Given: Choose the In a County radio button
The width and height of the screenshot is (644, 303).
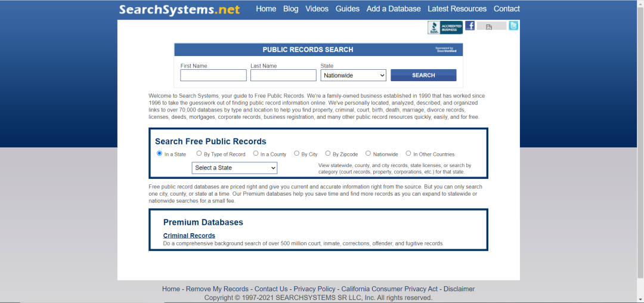Looking at the screenshot, I should point(255,153).
